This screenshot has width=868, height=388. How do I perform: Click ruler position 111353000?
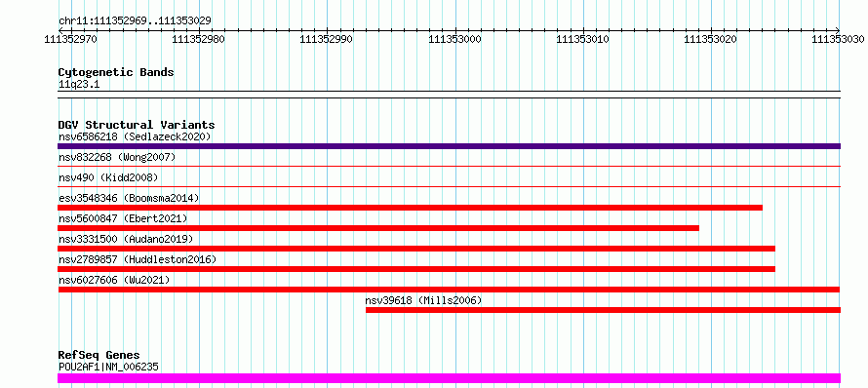click(455, 39)
